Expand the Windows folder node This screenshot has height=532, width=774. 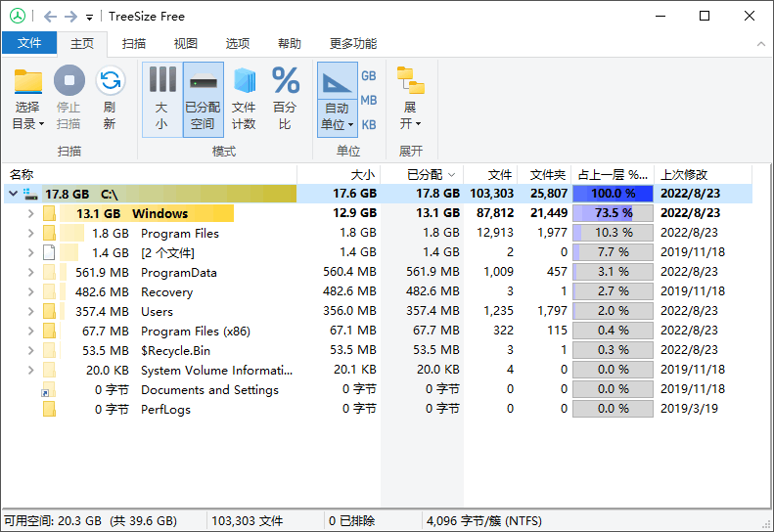click(31, 213)
